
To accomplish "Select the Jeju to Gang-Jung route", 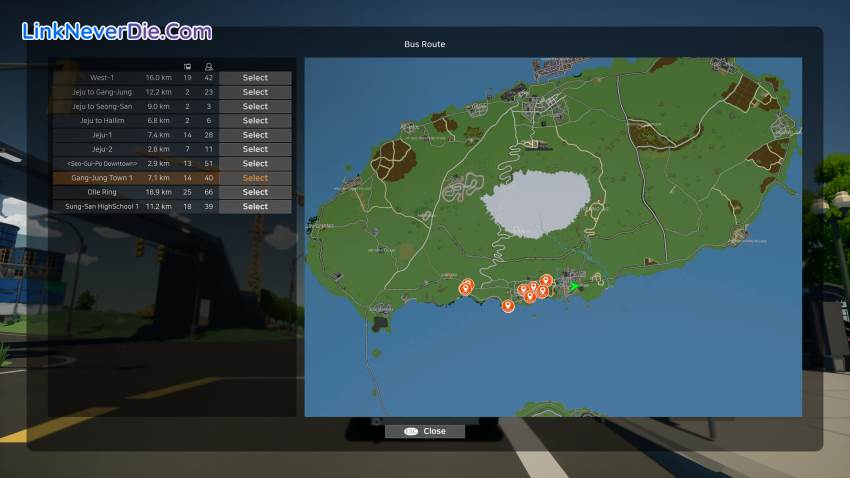I will 255,92.
